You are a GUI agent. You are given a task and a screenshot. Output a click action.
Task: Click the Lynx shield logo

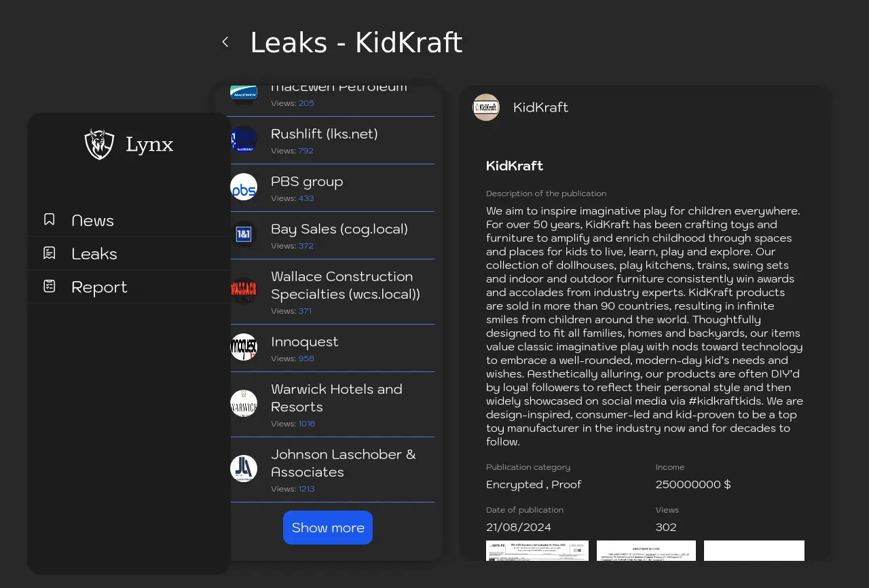click(99, 144)
